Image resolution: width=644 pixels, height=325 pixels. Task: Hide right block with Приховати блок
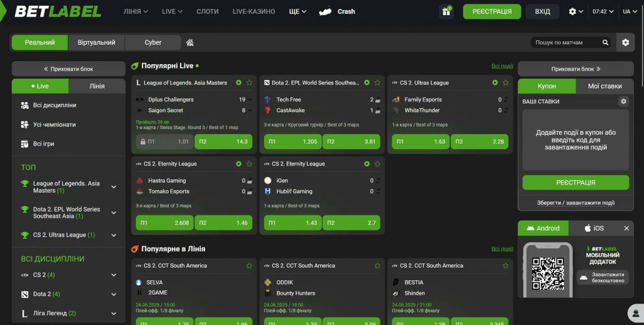[576, 69]
